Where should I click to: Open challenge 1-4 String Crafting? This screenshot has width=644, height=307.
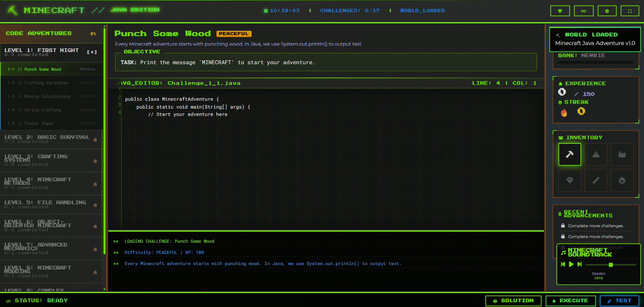point(52,110)
